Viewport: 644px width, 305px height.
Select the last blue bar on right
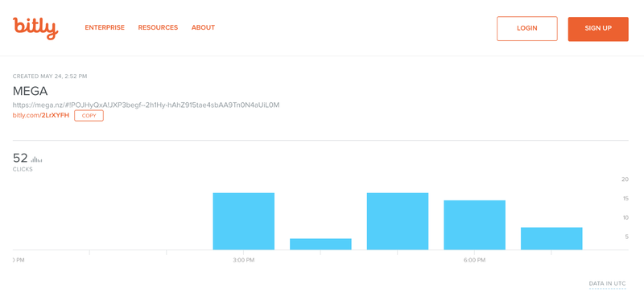[x=551, y=238]
